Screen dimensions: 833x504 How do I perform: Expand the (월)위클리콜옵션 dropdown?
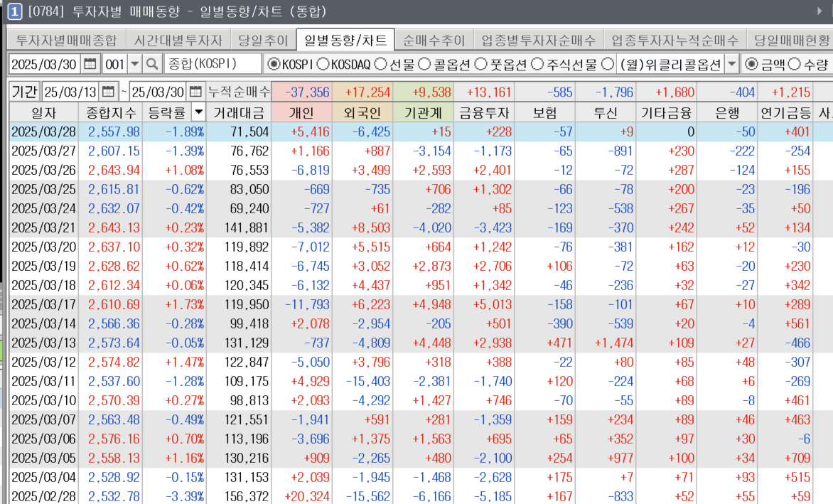pyautogui.click(x=731, y=65)
